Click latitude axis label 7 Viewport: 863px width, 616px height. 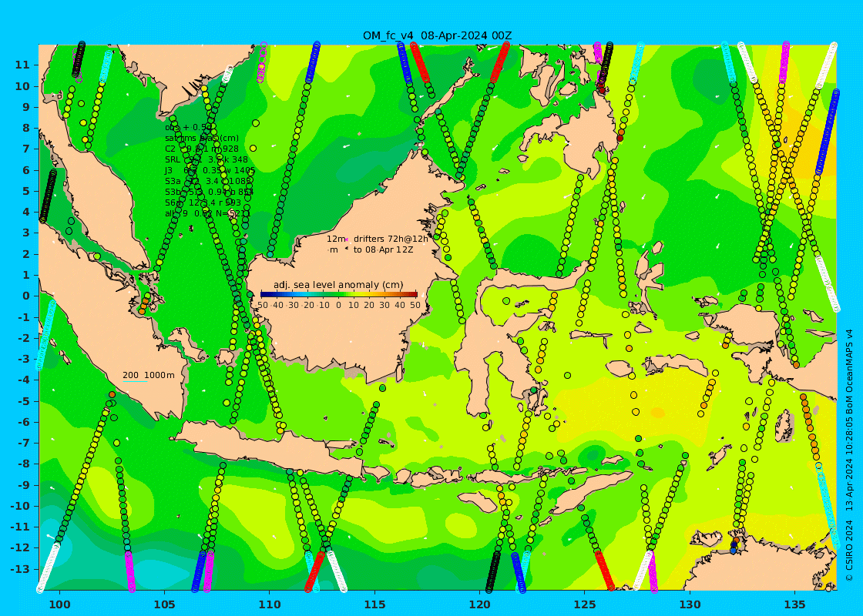coord(26,149)
